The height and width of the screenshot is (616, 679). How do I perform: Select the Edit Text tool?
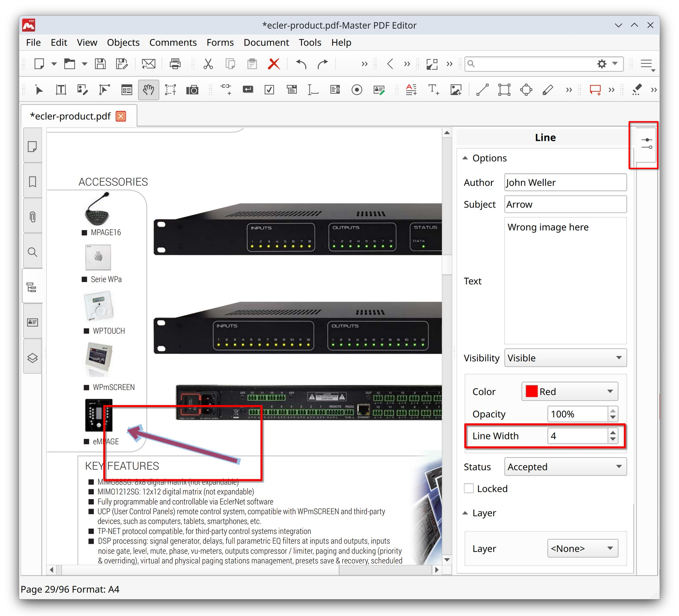click(61, 90)
